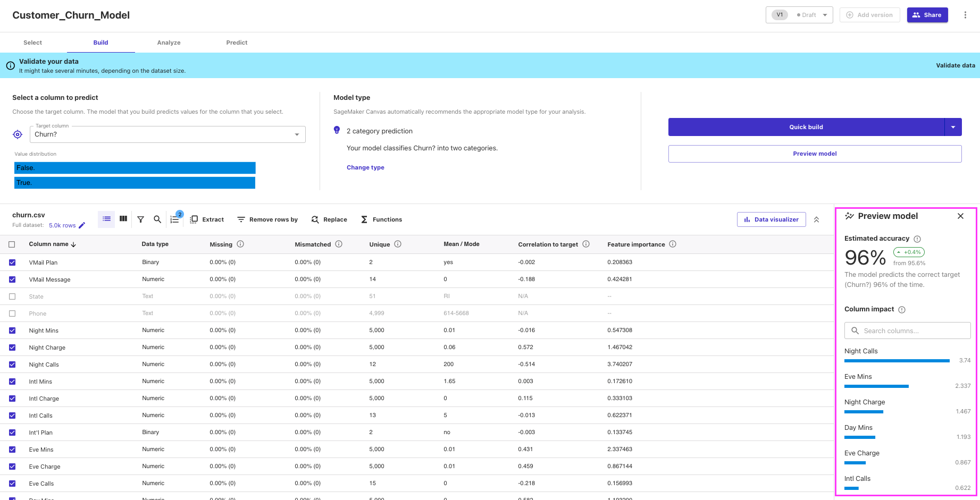Open the Data visualizer panel
The height and width of the screenshot is (500, 980).
(771, 219)
